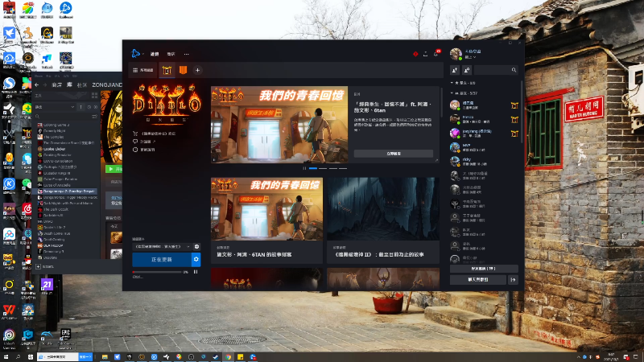Select Cookie Clicker in Steam library

pos(55,149)
